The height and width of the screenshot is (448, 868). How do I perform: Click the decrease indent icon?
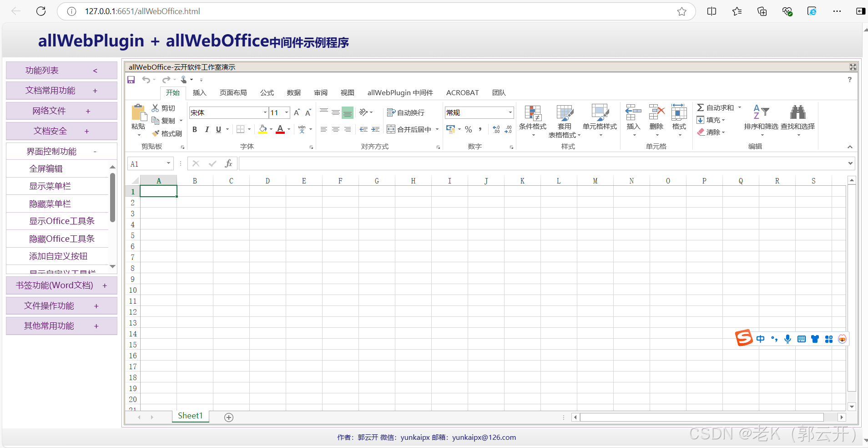[363, 129]
